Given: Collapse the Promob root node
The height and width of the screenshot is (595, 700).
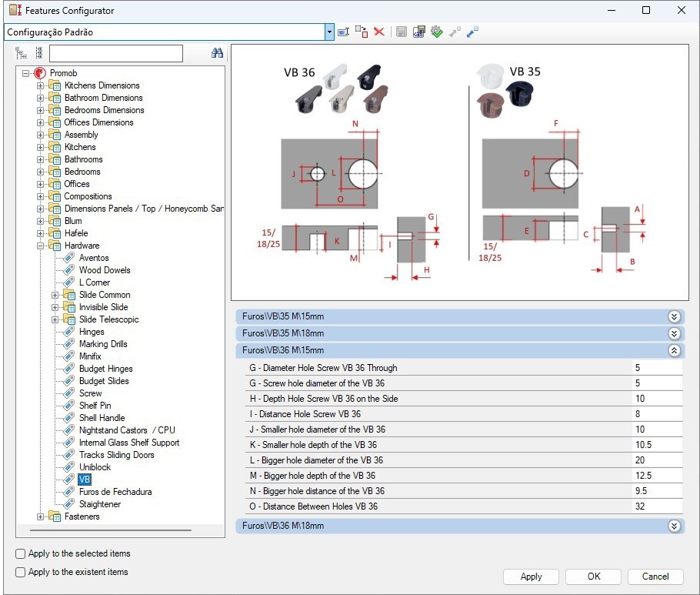Looking at the screenshot, I should [x=25, y=73].
